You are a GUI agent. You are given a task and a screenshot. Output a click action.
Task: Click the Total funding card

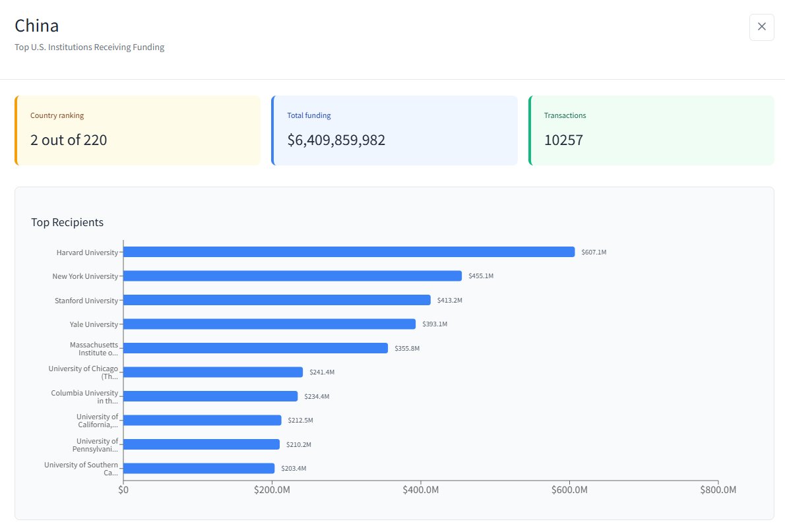coord(394,131)
